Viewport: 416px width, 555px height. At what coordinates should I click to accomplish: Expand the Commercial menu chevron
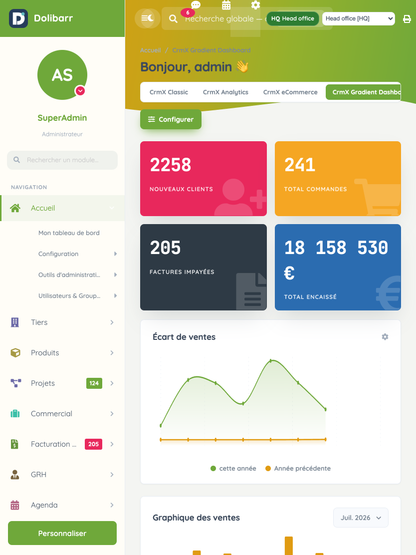pos(112,413)
